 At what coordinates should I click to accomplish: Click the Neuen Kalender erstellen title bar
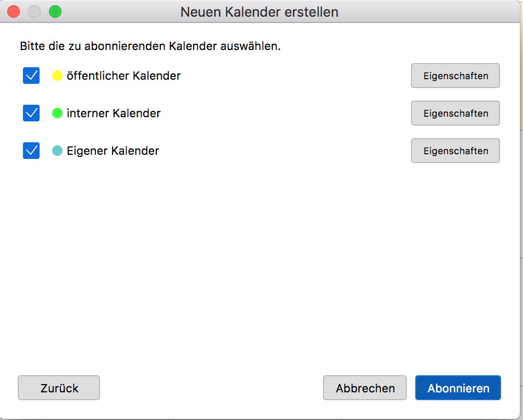point(259,11)
